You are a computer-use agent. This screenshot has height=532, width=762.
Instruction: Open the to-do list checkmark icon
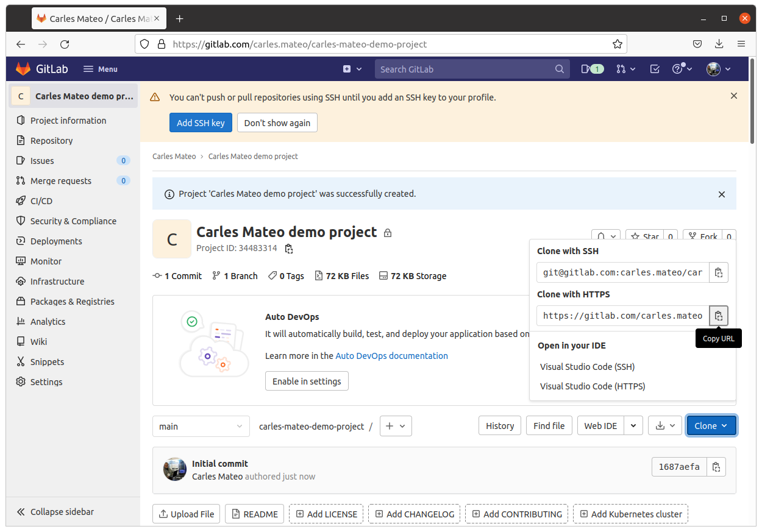pos(655,69)
